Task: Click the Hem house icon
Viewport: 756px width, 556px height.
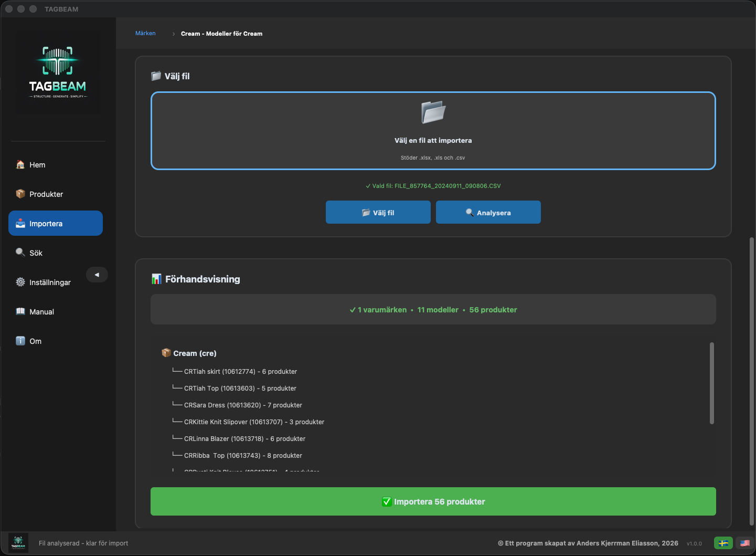Action: [x=20, y=164]
